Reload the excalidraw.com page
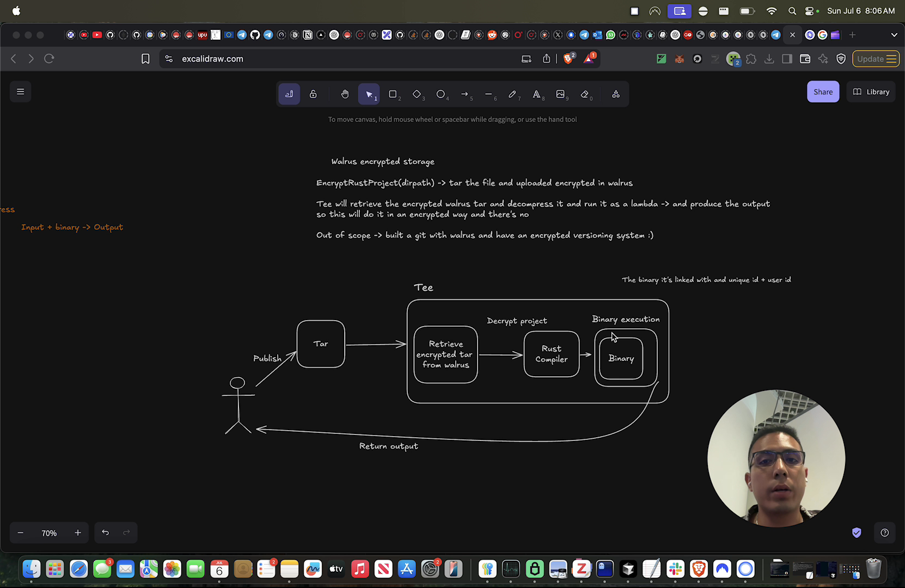The height and width of the screenshot is (588, 905). tap(49, 59)
